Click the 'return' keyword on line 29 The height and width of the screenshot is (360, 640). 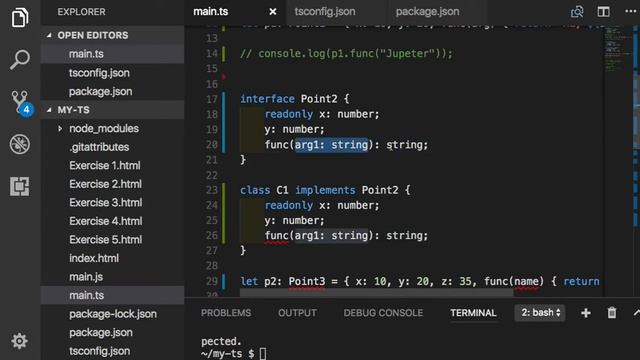click(x=581, y=281)
